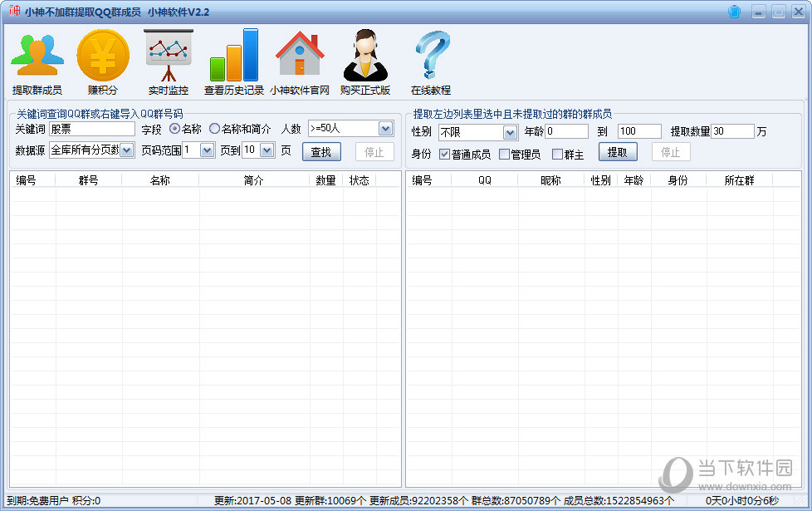Open 查看历史记录 bar chart icon
Screen dimensions: 812x511
pos(234,62)
